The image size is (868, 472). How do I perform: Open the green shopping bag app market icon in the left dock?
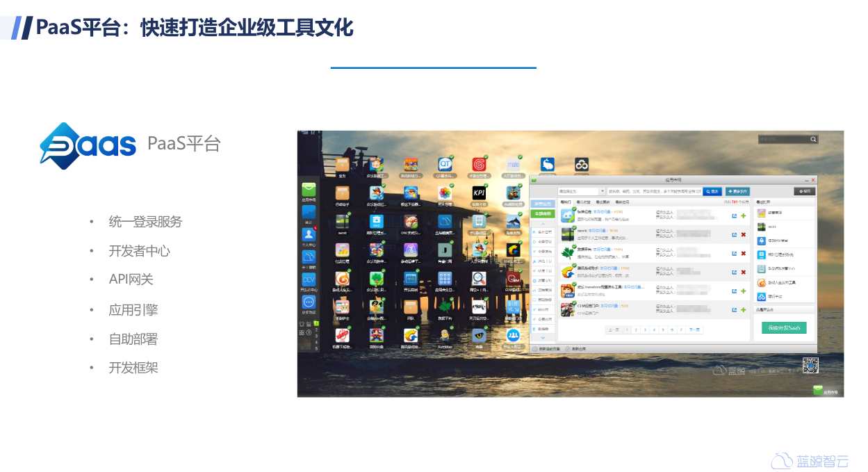coord(309,190)
